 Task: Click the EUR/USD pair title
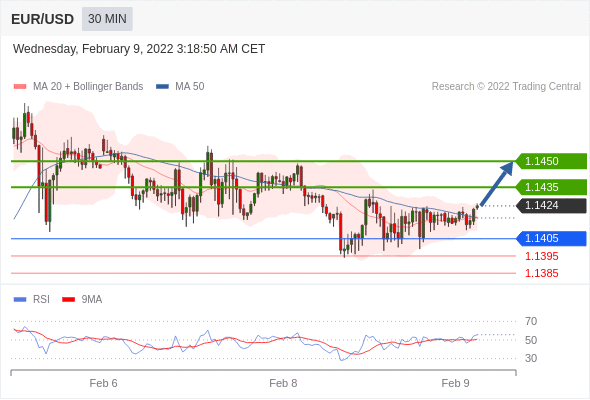click(x=43, y=19)
